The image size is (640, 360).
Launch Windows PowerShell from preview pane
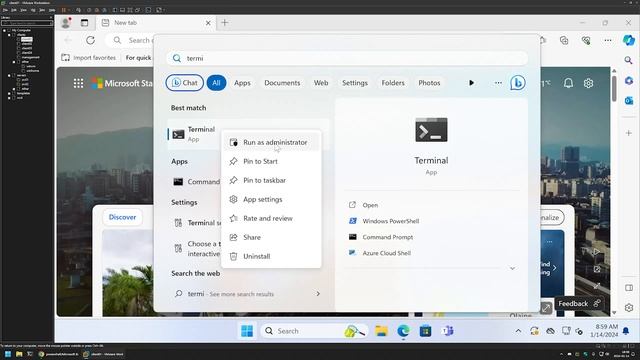pyautogui.click(x=391, y=221)
